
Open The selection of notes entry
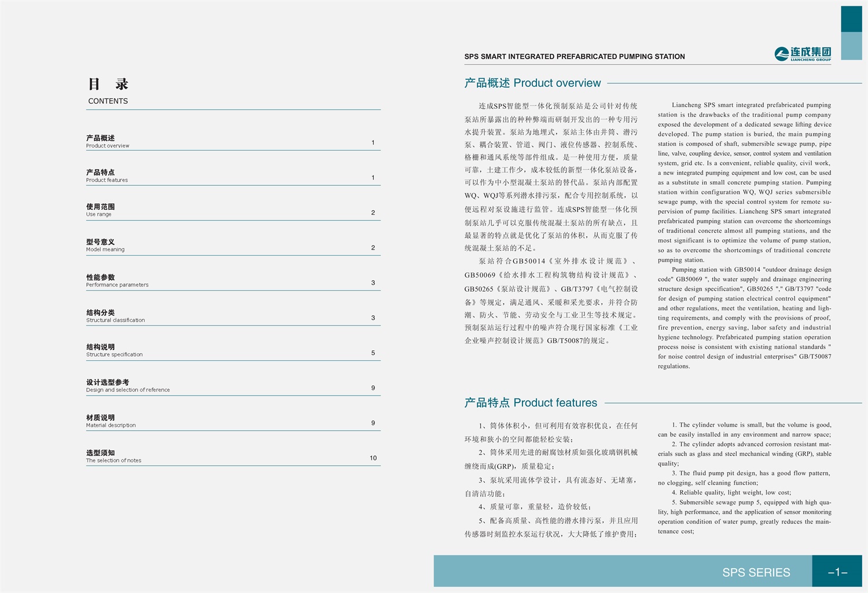coord(113,456)
